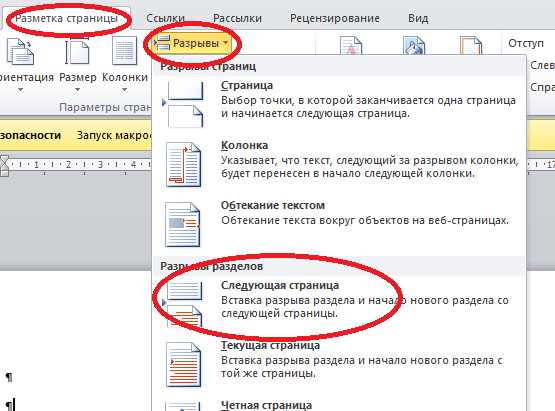Select the Колонка column break icon

(x=183, y=165)
